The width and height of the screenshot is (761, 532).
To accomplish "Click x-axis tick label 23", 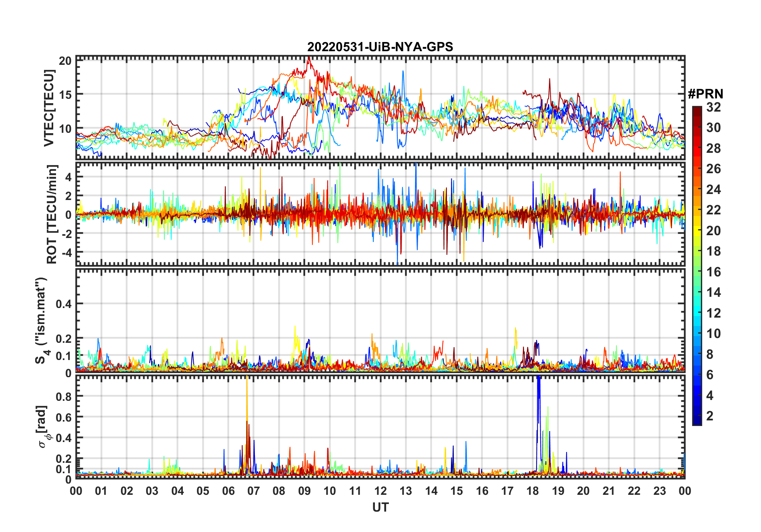I will (x=659, y=491).
